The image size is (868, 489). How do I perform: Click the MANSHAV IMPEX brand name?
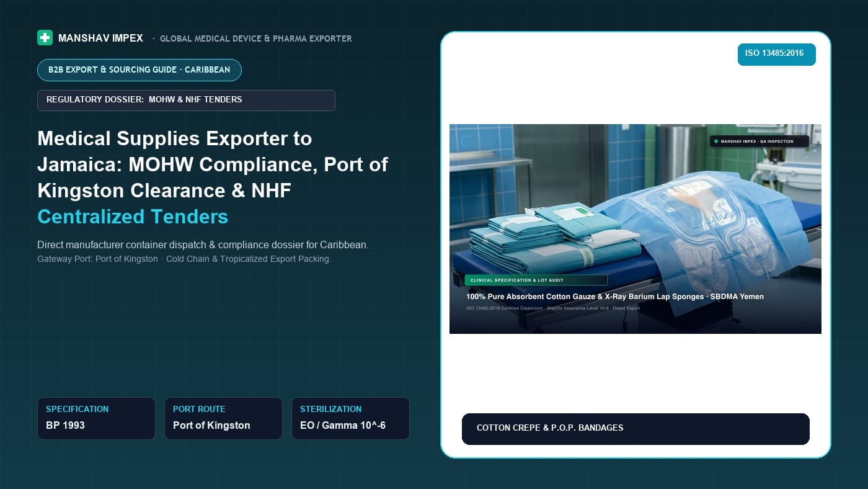100,38
